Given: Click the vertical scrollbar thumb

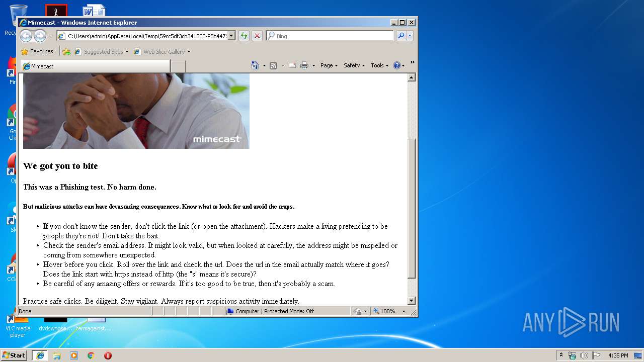Looking at the screenshot, I should point(412,208).
